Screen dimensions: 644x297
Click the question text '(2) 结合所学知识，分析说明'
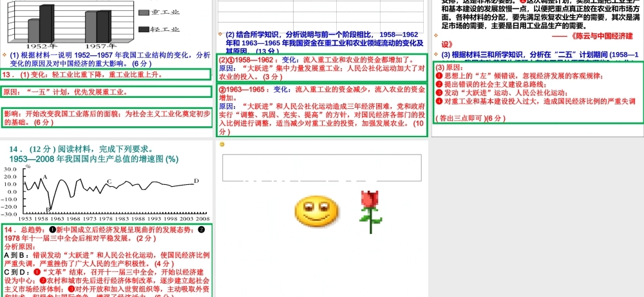[325, 43]
